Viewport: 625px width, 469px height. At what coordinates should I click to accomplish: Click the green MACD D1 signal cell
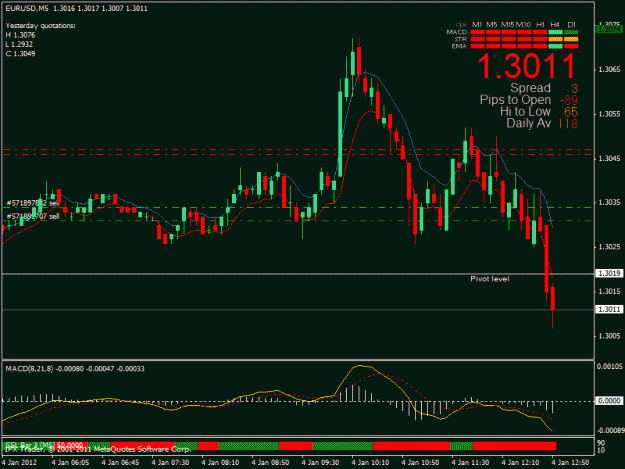click(571, 32)
